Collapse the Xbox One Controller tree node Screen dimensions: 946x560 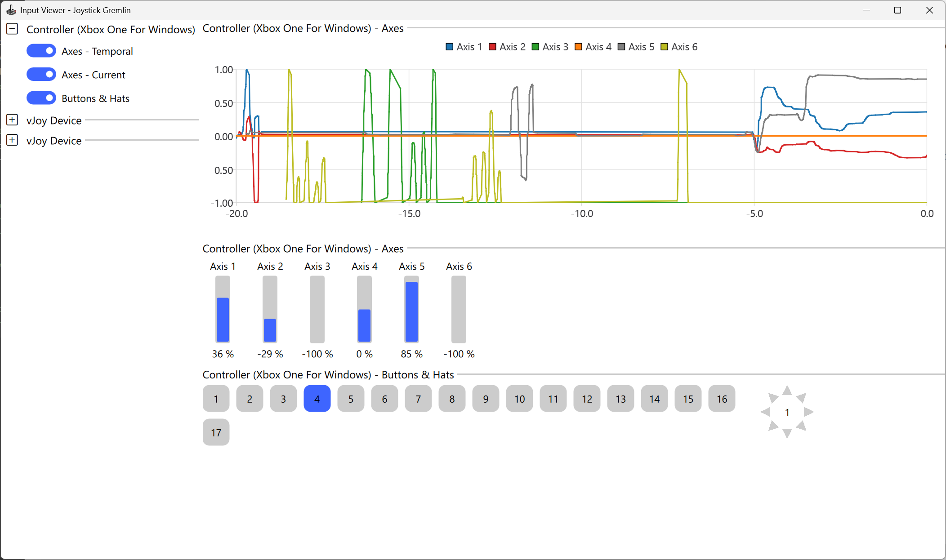12,29
